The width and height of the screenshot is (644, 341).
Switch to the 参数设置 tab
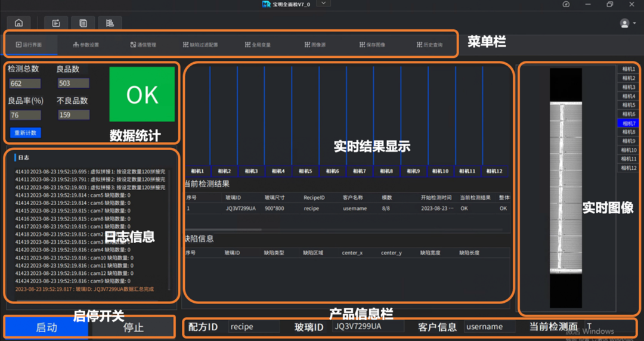(86, 45)
